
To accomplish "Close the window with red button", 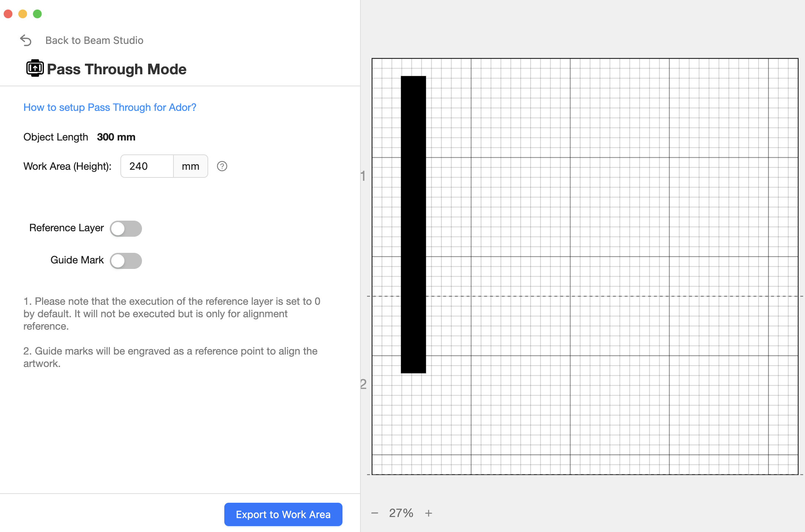I will point(8,14).
